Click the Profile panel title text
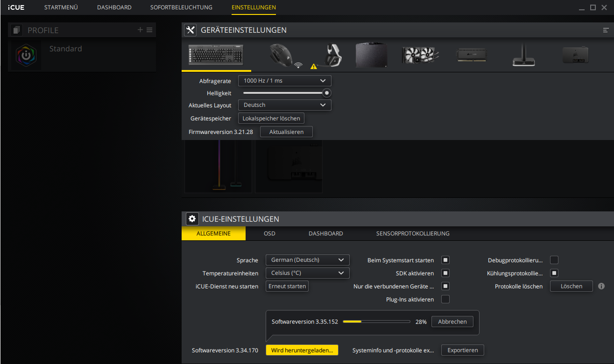Image resolution: width=614 pixels, height=364 pixels. (x=43, y=30)
